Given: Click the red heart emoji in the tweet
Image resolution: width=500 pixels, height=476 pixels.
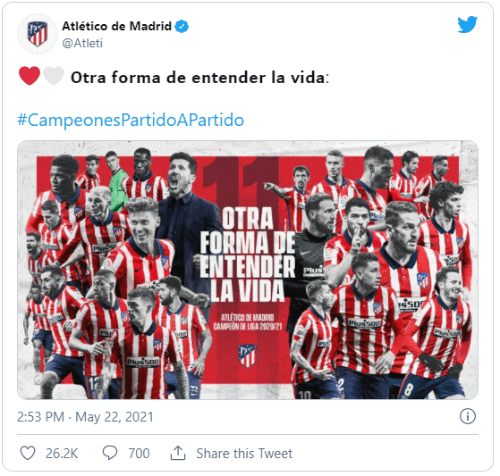Looking at the screenshot, I should click(29, 76).
